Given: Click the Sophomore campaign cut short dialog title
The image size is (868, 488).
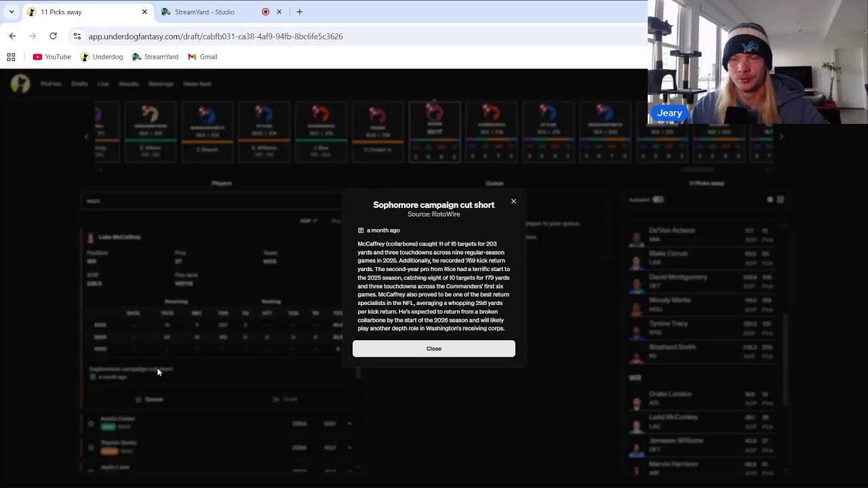Looking at the screenshot, I should [x=434, y=205].
